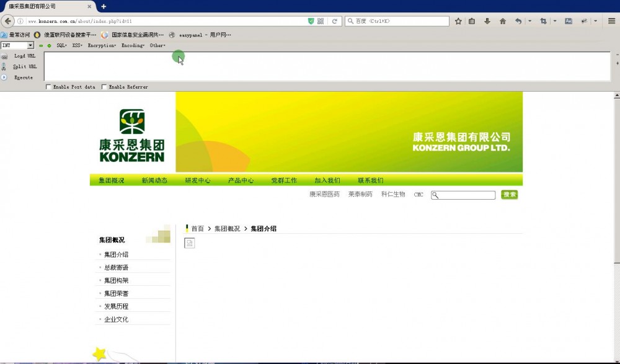Visit the 莱泰制药 link
The height and width of the screenshot is (364, 620).
point(360,194)
